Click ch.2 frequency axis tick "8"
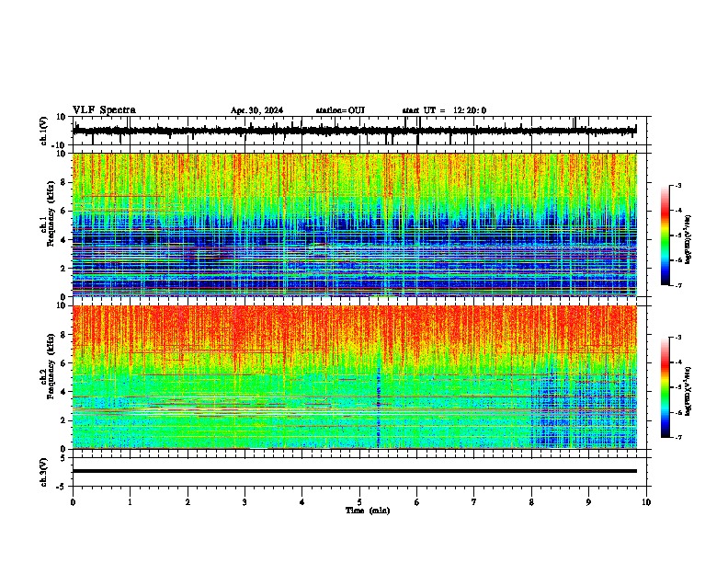This screenshot has height=563, width=728. pyautogui.click(x=63, y=335)
